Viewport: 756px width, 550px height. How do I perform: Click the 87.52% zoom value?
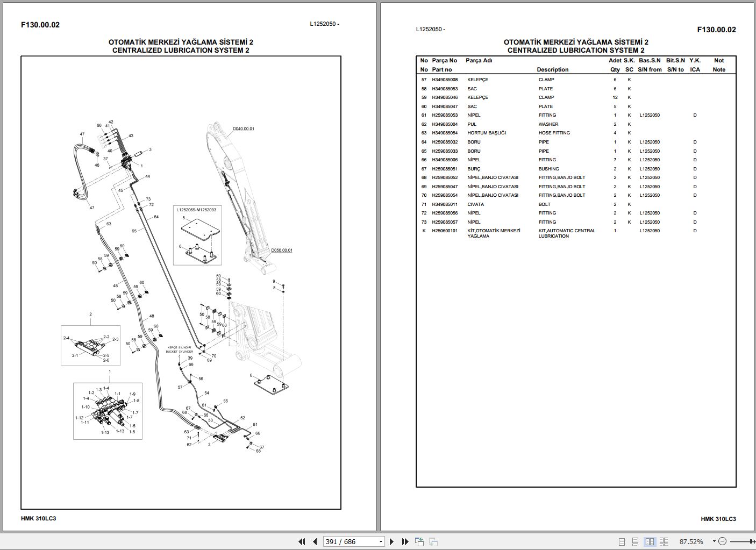pyautogui.click(x=691, y=541)
